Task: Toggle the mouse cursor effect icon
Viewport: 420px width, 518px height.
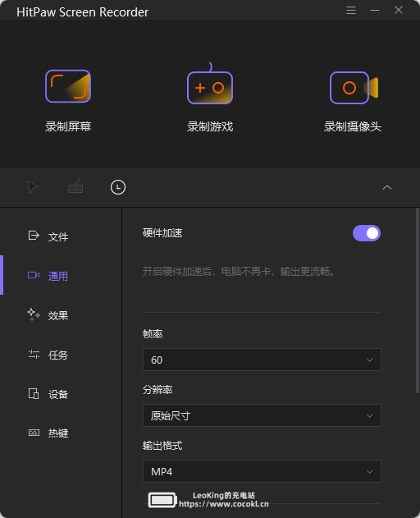Action: (x=32, y=187)
